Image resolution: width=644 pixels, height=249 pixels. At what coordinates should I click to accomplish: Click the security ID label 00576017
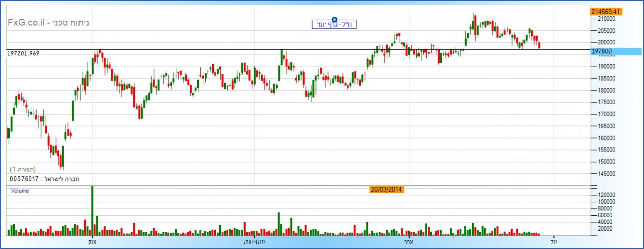(x=24, y=179)
